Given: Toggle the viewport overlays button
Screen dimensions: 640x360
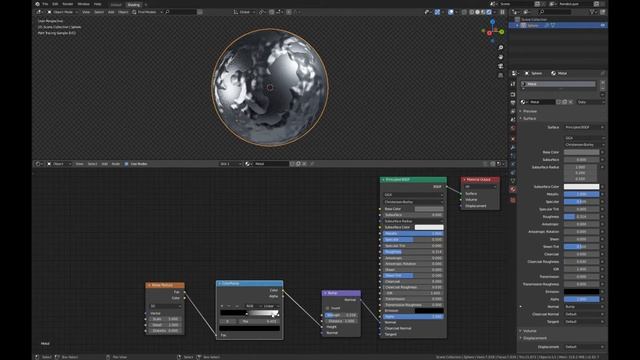Looking at the screenshot, I should coord(451,12).
